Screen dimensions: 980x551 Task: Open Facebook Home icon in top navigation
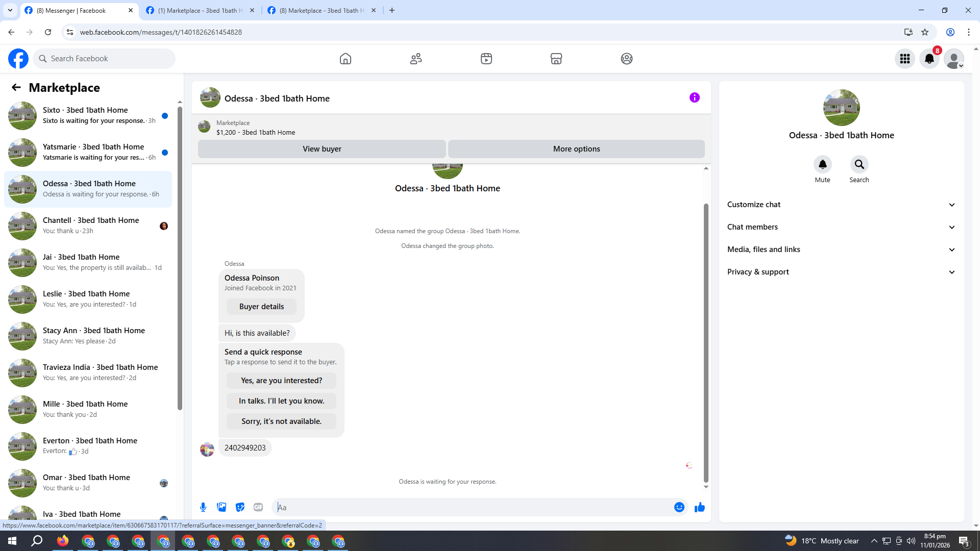pos(346,59)
